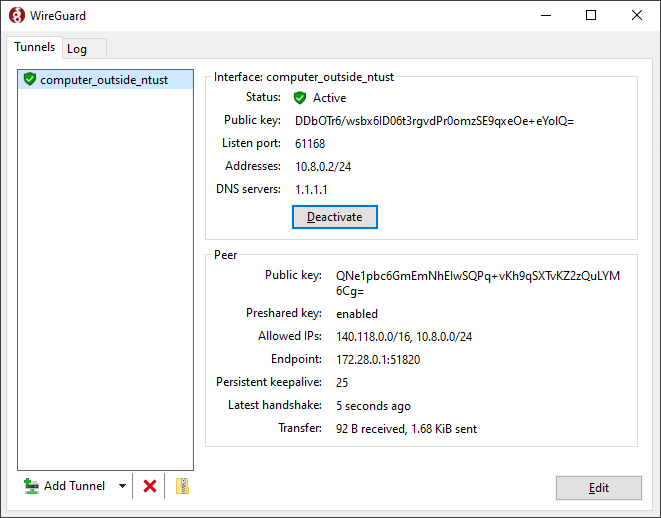The image size is (661, 518).
Task: Click the green Active status shield icon
Action: (300, 98)
